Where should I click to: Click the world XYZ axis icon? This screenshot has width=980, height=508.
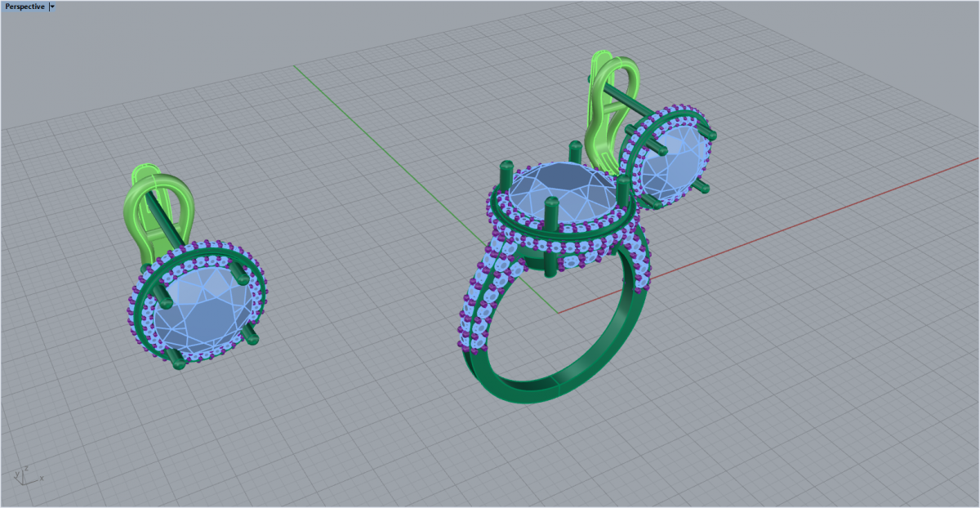pyautogui.click(x=26, y=475)
